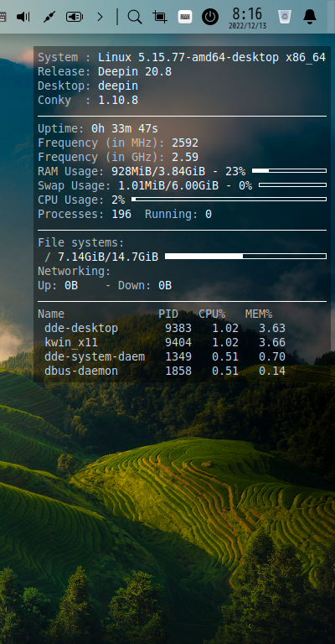
Task: Click PID 9404 in the process list
Action: (x=178, y=342)
